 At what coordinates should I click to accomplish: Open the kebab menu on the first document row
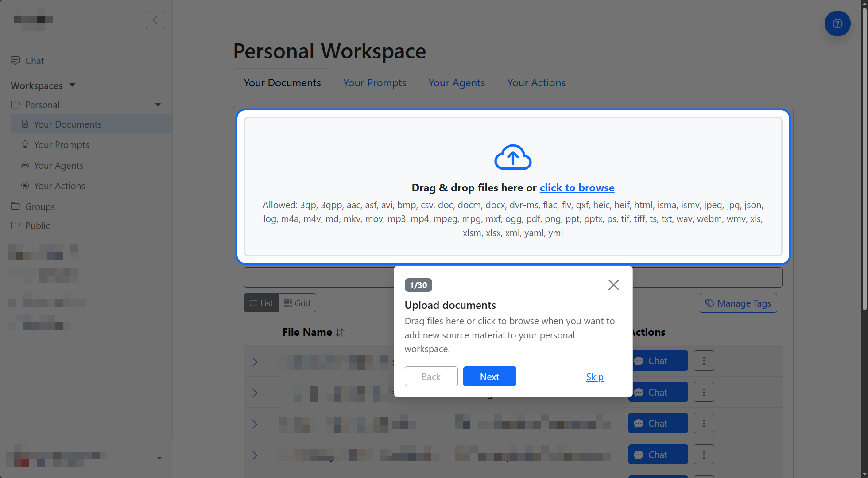pyautogui.click(x=704, y=361)
